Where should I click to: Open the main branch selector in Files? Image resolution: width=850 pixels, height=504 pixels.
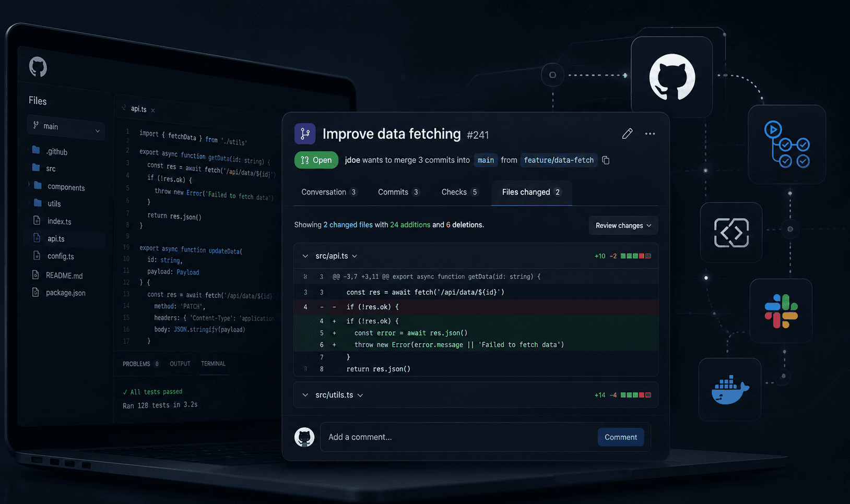tap(66, 127)
